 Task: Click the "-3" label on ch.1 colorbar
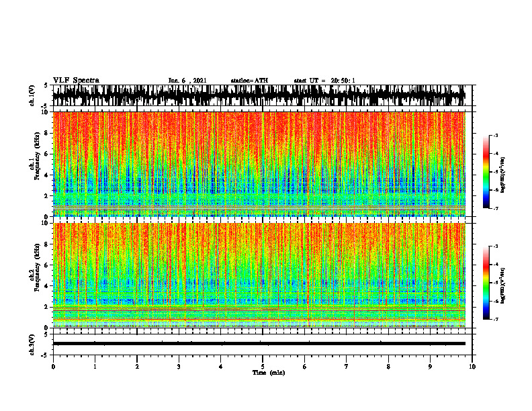coord(496,135)
